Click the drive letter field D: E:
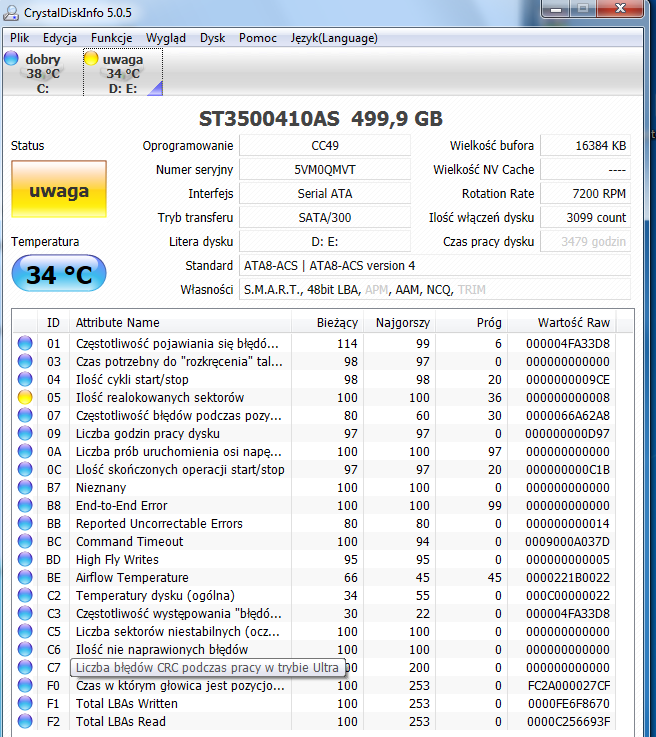This screenshot has width=656, height=737. [x=325, y=242]
